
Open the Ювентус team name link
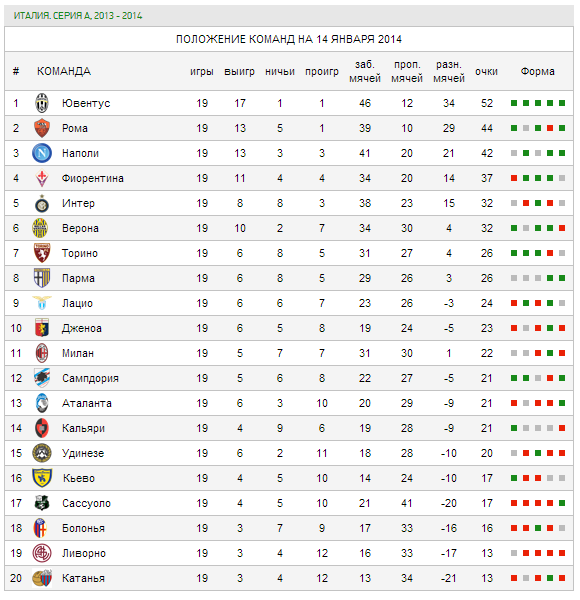click(x=86, y=103)
